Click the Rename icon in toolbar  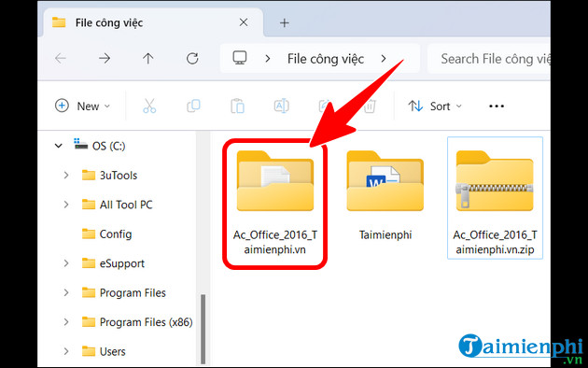[x=281, y=106]
